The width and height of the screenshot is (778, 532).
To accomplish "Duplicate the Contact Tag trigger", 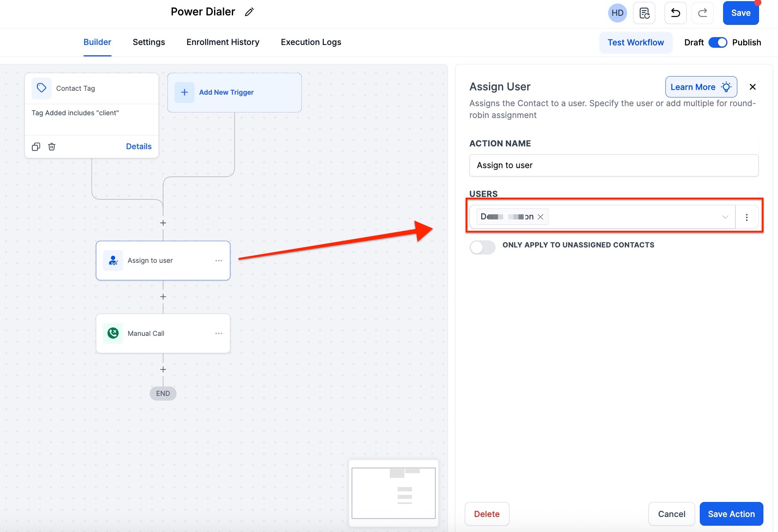I will coord(36,147).
